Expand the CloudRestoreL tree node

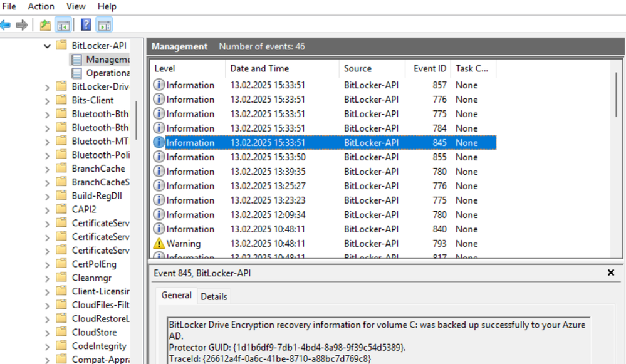tap(47, 320)
